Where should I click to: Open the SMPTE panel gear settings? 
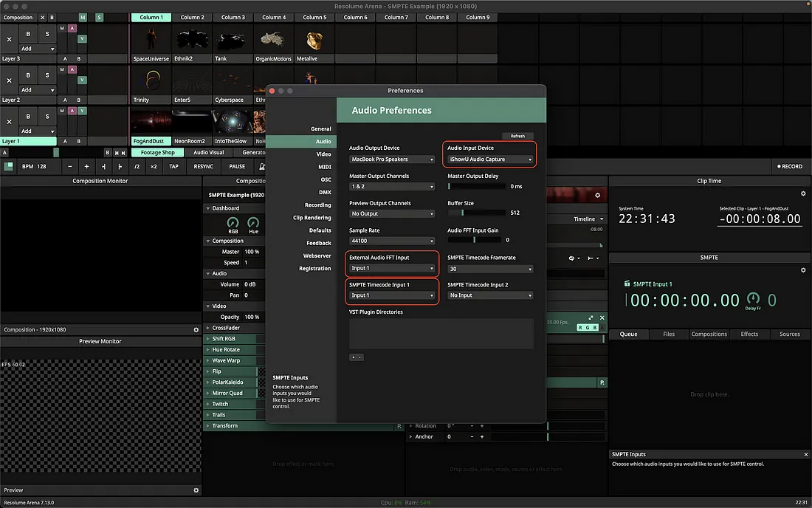point(803,270)
